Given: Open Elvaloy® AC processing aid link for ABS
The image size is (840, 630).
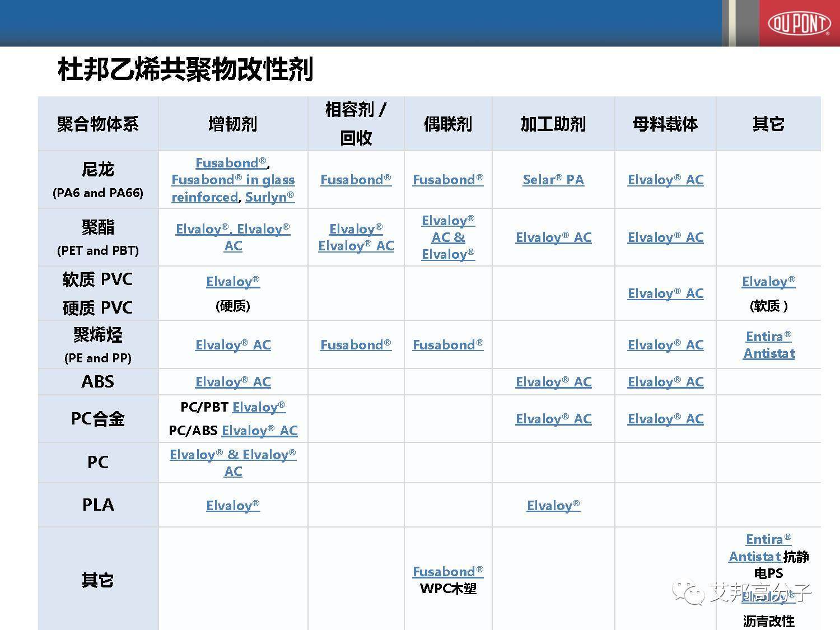Looking at the screenshot, I should (553, 382).
